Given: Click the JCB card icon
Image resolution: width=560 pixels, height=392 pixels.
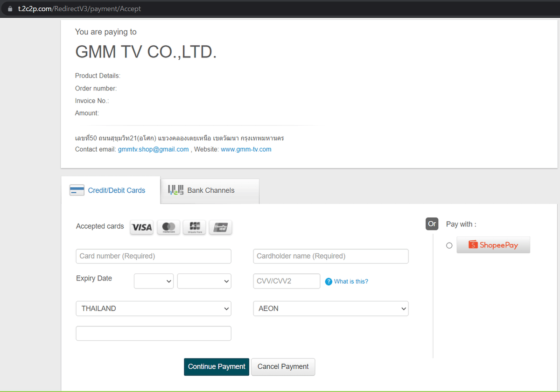Looking at the screenshot, I should [195, 227].
